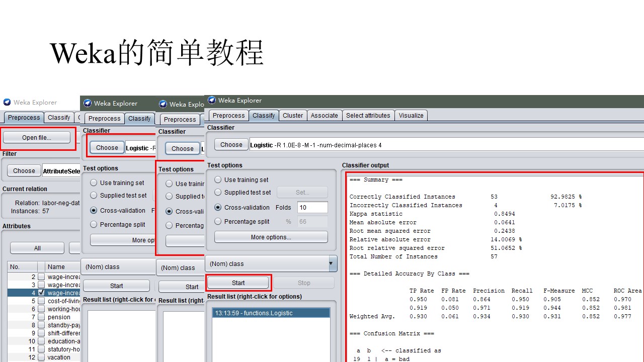Image resolution: width=644 pixels, height=362 pixels.
Task: Open the Select attributes tab
Action: [x=368, y=115]
